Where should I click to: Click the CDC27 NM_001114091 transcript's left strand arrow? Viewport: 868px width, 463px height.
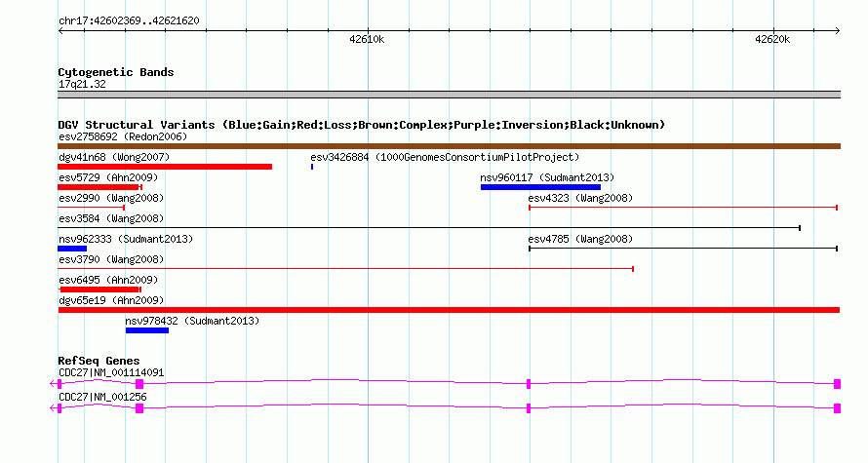53,383
